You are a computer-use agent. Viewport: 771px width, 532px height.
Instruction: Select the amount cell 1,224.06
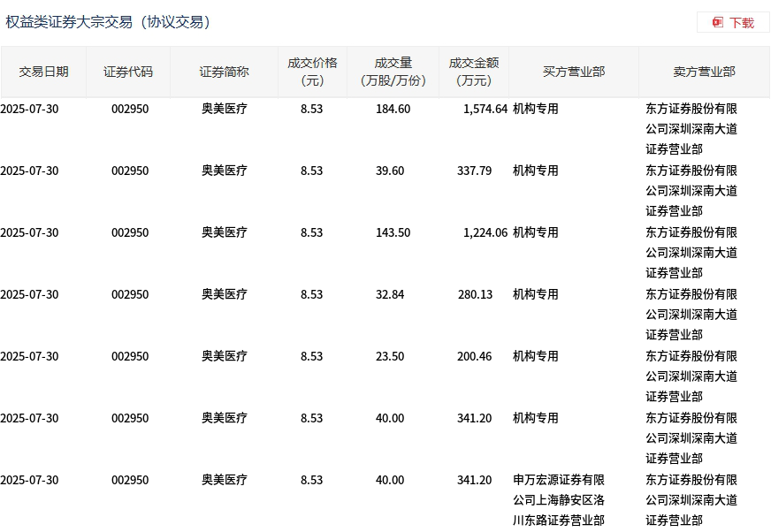pos(485,233)
